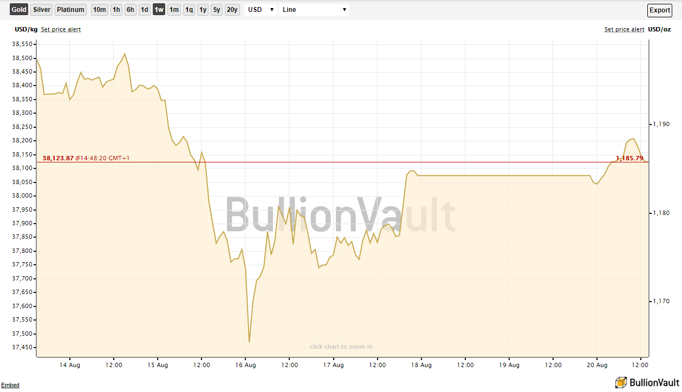Open the Line chart type dropdown
The height and width of the screenshot is (392, 682).
(x=314, y=10)
